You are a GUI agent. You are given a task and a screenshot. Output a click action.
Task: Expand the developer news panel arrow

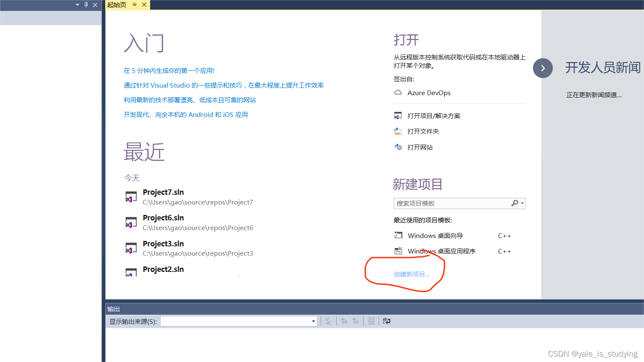[543, 68]
